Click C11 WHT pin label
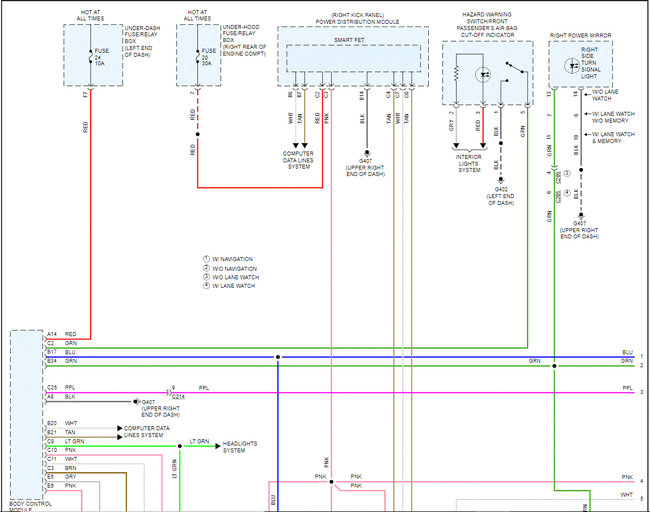The width and height of the screenshot is (650, 512). 62,459
